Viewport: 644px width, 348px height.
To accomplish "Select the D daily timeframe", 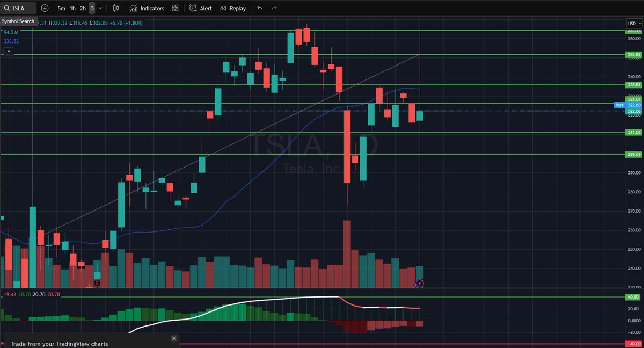I will click(92, 8).
